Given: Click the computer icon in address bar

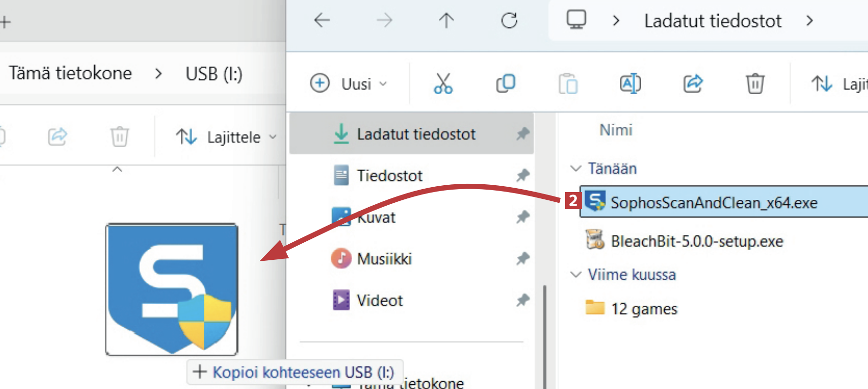Looking at the screenshot, I should click(x=576, y=20).
